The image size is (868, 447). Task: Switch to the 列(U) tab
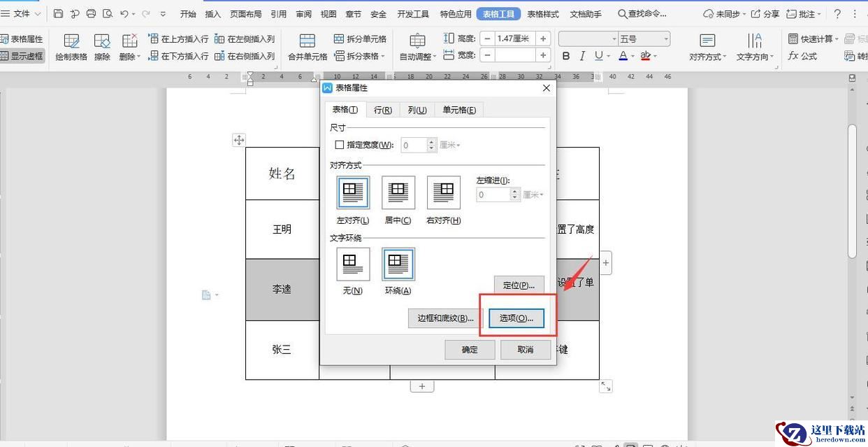417,110
